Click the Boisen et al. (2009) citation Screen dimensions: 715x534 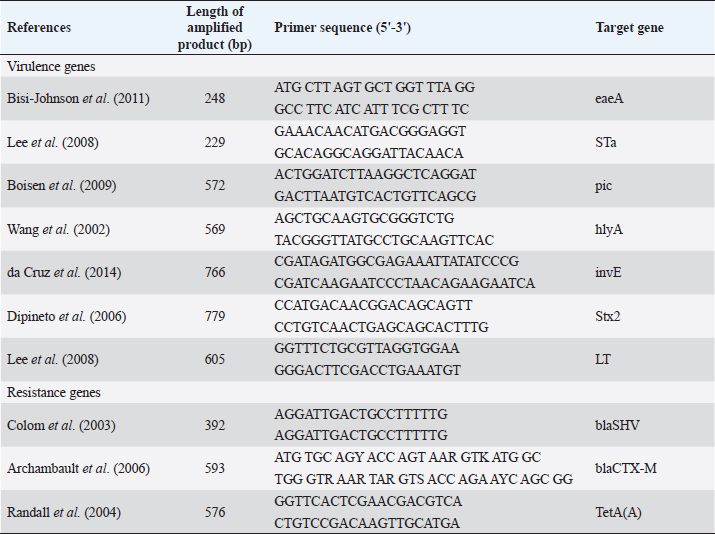57,185
